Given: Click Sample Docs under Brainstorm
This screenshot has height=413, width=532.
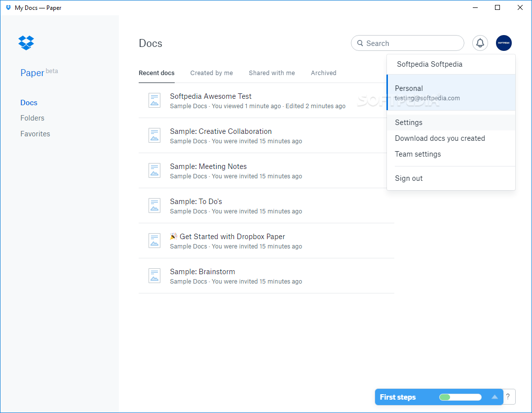Looking at the screenshot, I should [189, 282].
